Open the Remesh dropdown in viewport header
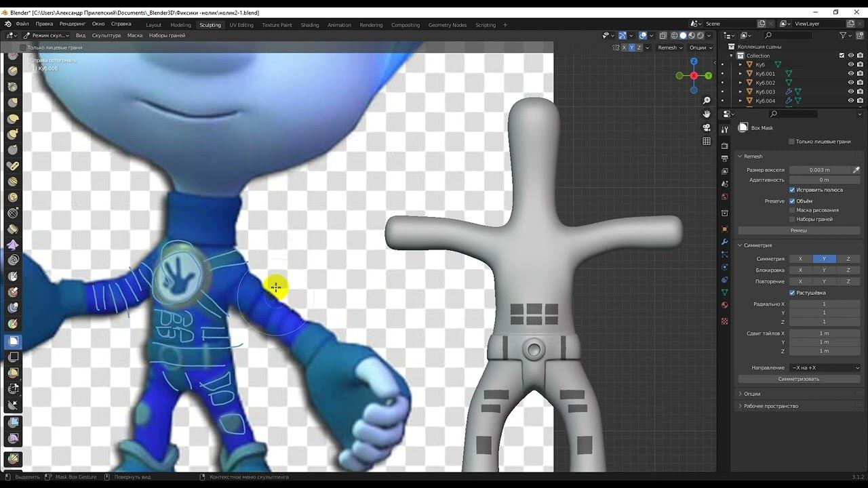This screenshot has width=868, height=488. tap(670, 47)
